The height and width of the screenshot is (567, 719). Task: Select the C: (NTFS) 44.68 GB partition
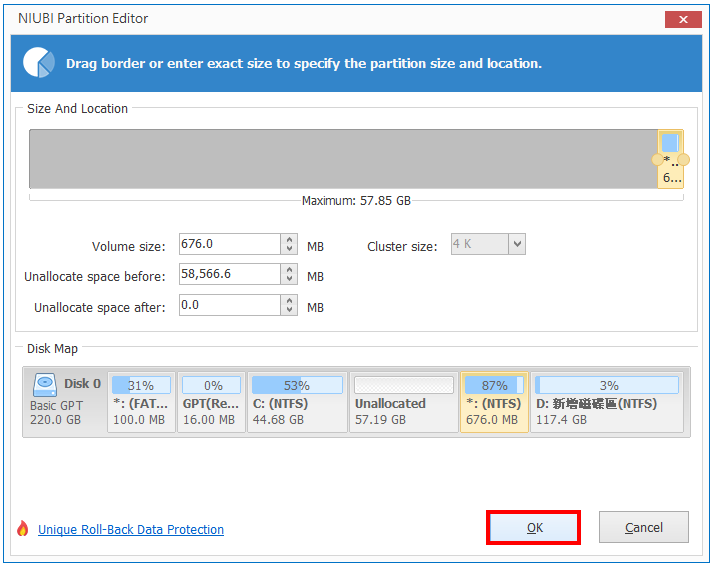coord(297,402)
